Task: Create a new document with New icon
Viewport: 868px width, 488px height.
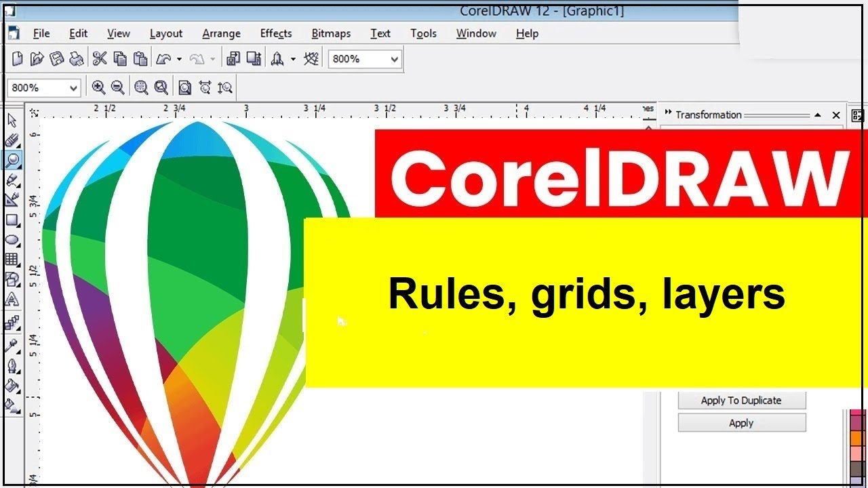Action: coord(18,60)
